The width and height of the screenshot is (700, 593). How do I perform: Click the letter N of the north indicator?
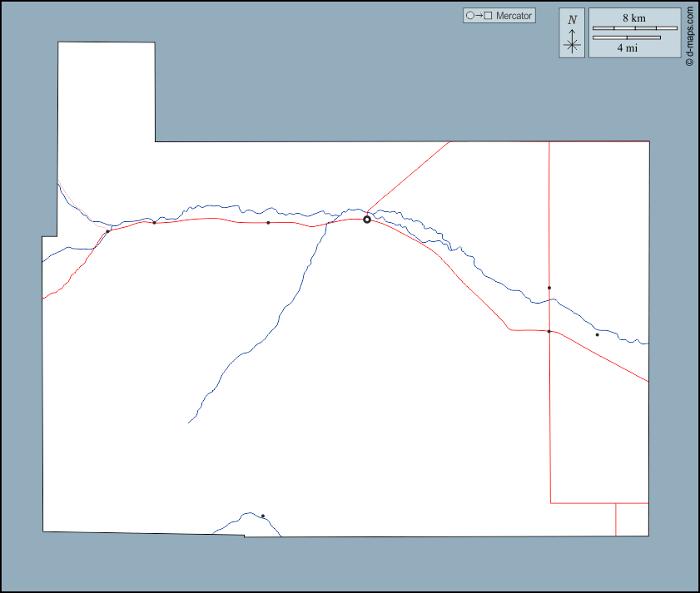click(x=572, y=20)
